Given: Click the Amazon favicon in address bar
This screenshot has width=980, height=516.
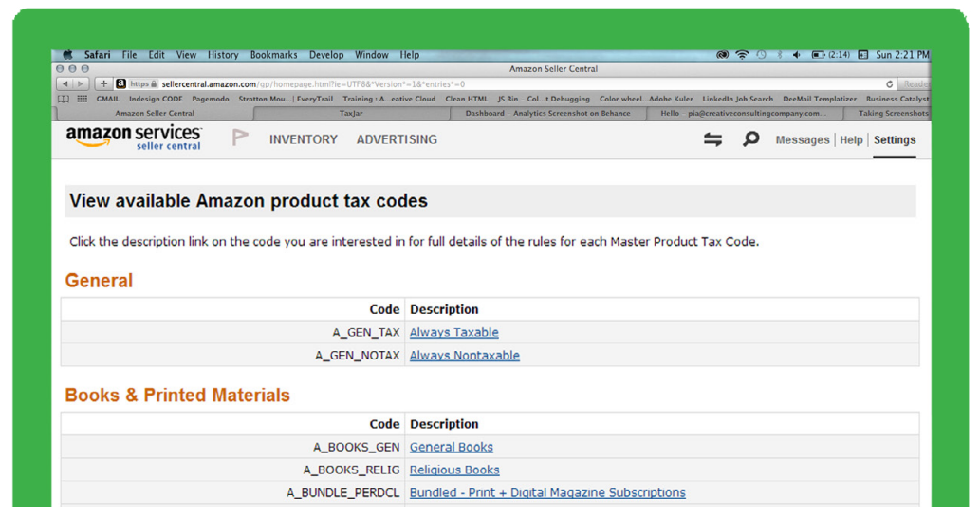Looking at the screenshot, I should click(121, 83).
